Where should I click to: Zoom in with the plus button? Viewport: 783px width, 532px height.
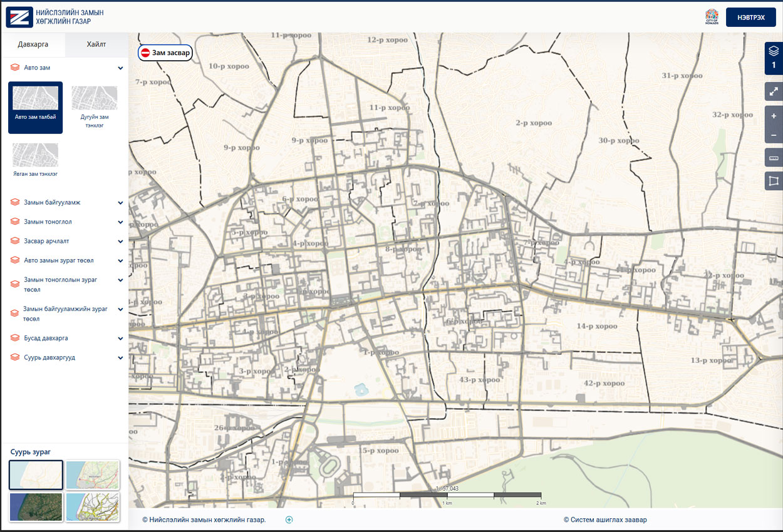774,116
